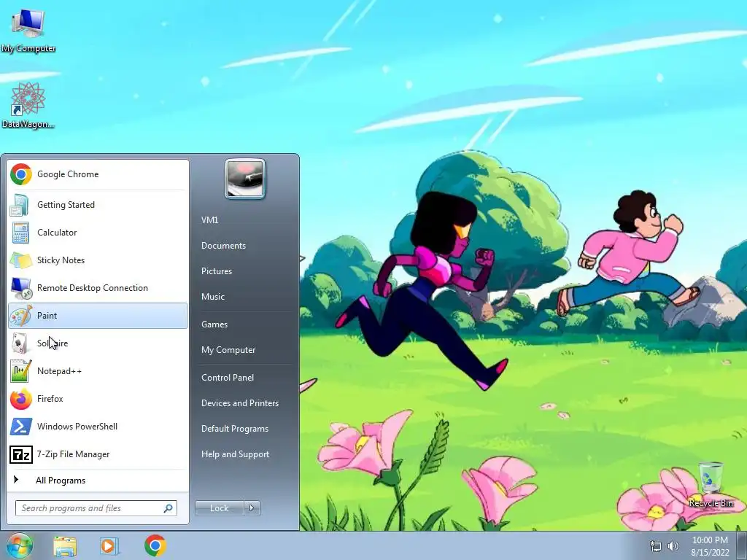Viewport: 747px width, 560px height.
Task: Click the Windows Start orb
Action: (20, 545)
